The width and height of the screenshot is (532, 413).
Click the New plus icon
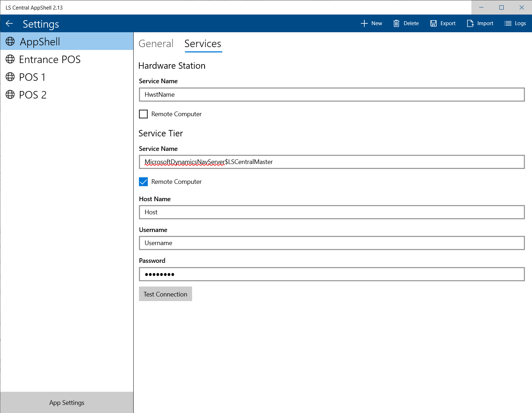tap(364, 23)
